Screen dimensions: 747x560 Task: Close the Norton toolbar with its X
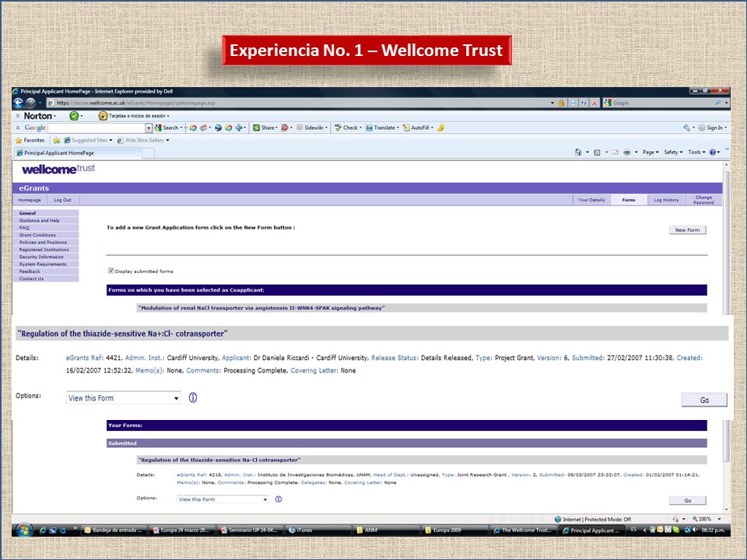[18, 116]
